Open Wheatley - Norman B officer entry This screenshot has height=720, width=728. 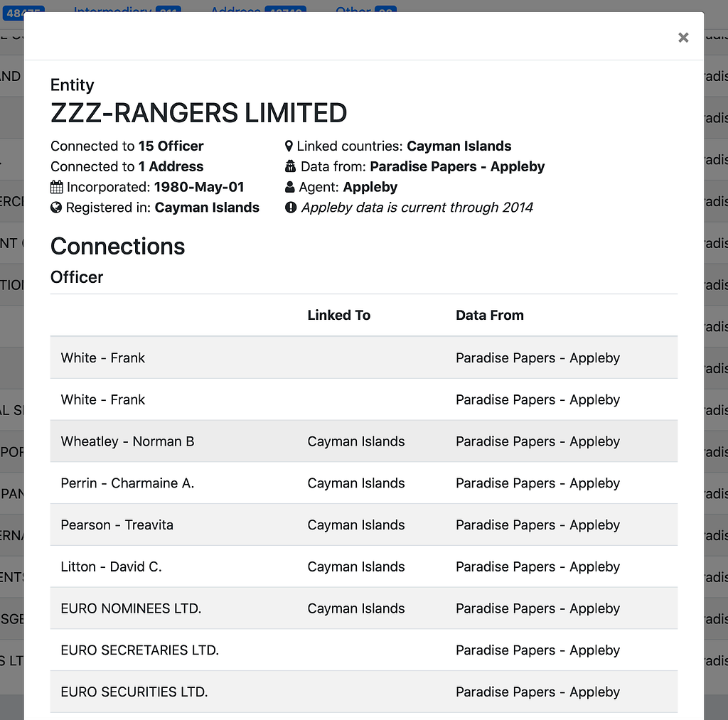click(x=127, y=441)
